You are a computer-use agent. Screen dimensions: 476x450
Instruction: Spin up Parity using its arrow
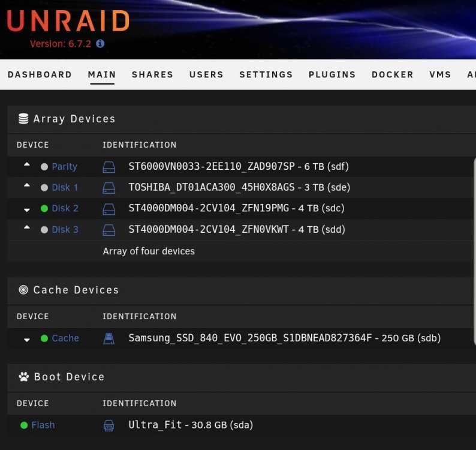click(27, 164)
